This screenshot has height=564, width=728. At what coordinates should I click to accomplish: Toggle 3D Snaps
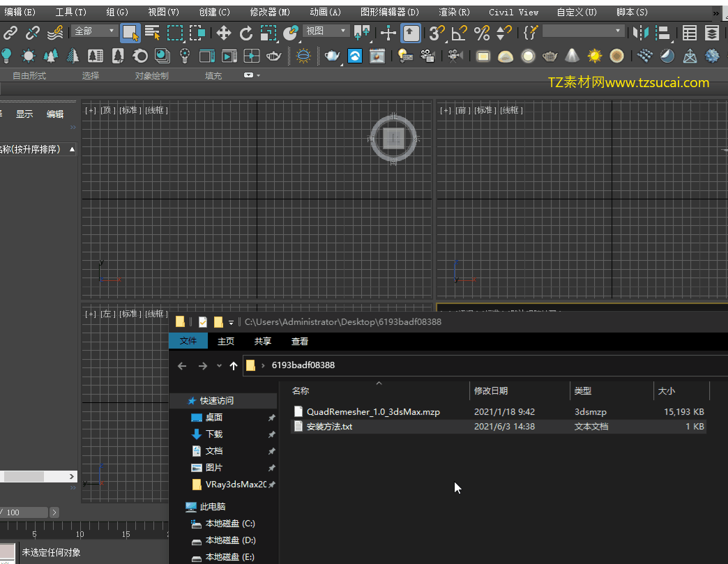click(437, 33)
